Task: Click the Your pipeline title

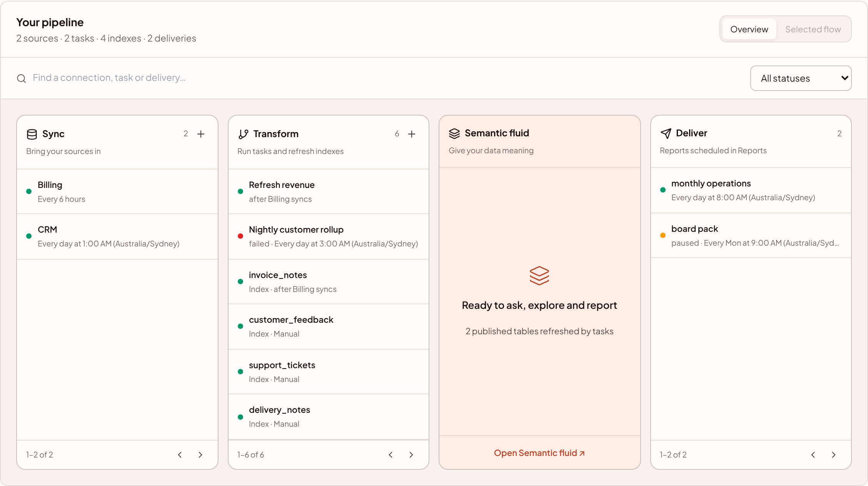Action: coord(50,22)
